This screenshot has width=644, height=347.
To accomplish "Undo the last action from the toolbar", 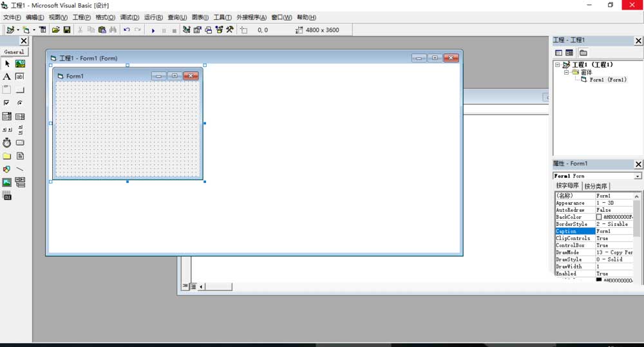I will pyautogui.click(x=126, y=30).
